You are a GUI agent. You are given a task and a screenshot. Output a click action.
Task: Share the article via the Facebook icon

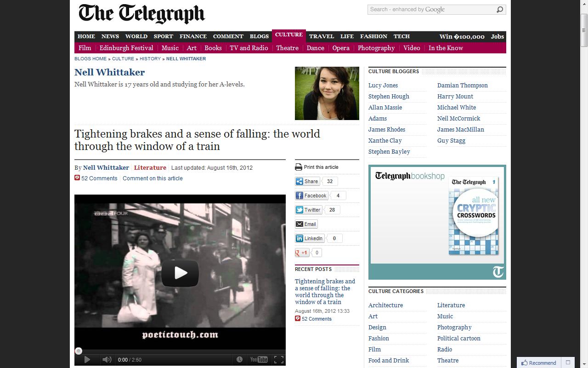pyautogui.click(x=300, y=195)
